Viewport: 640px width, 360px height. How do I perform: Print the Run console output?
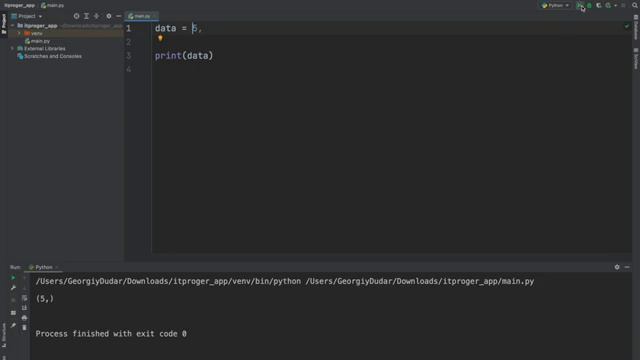point(24,318)
